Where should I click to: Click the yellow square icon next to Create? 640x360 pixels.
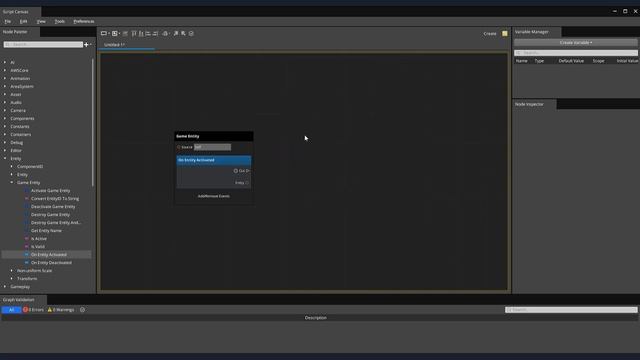coord(505,33)
